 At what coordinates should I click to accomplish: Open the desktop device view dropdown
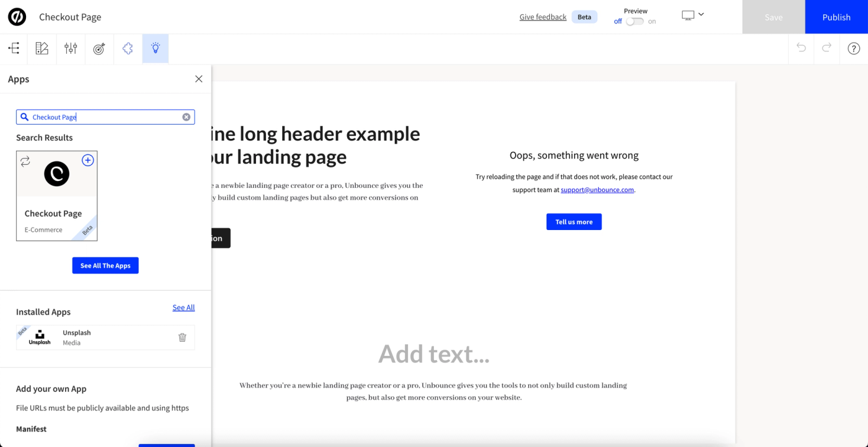pyautogui.click(x=693, y=15)
